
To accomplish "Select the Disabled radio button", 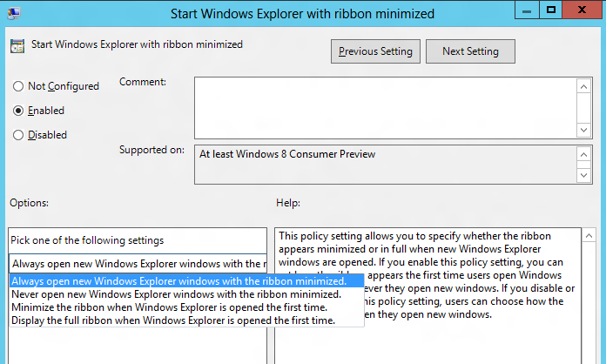I will [x=18, y=135].
